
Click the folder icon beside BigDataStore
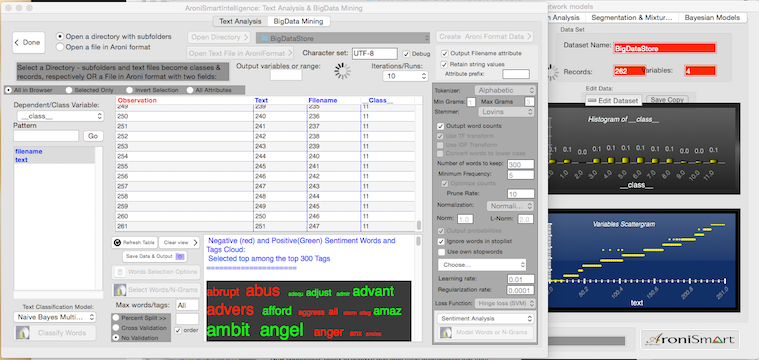265,38
